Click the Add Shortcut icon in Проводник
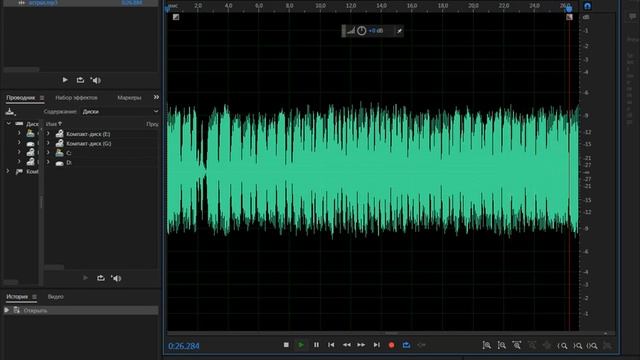The image size is (640, 360). pos(10,112)
